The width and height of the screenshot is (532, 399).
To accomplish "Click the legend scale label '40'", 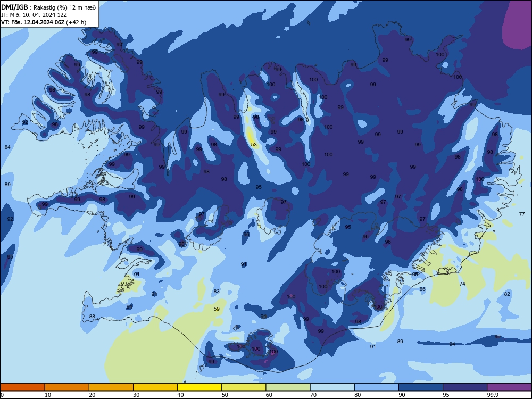I will point(180,395).
